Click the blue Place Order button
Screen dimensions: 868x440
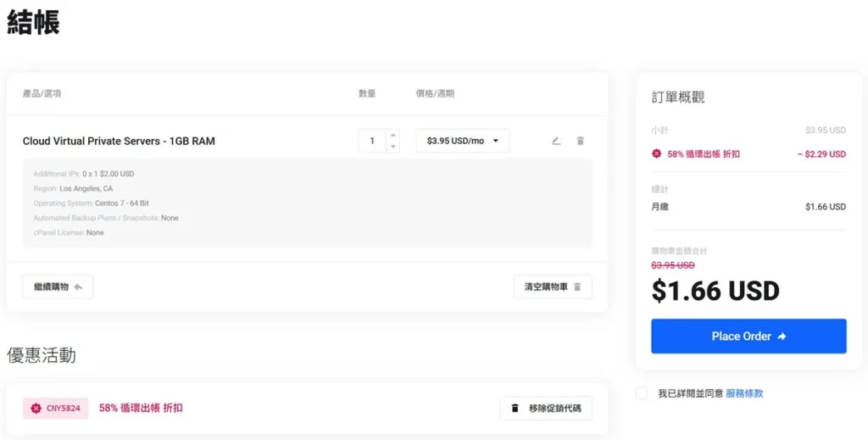748,336
